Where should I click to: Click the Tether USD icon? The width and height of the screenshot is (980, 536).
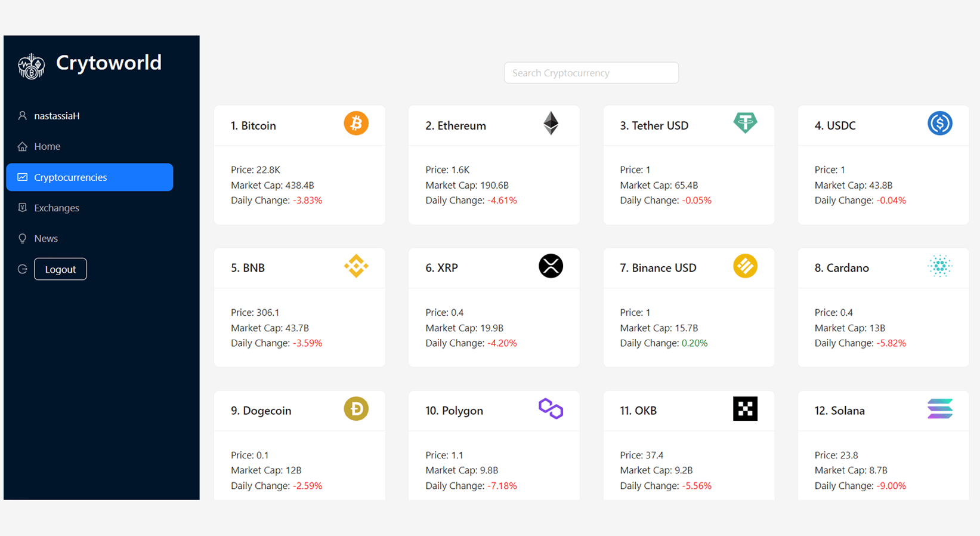tap(746, 123)
